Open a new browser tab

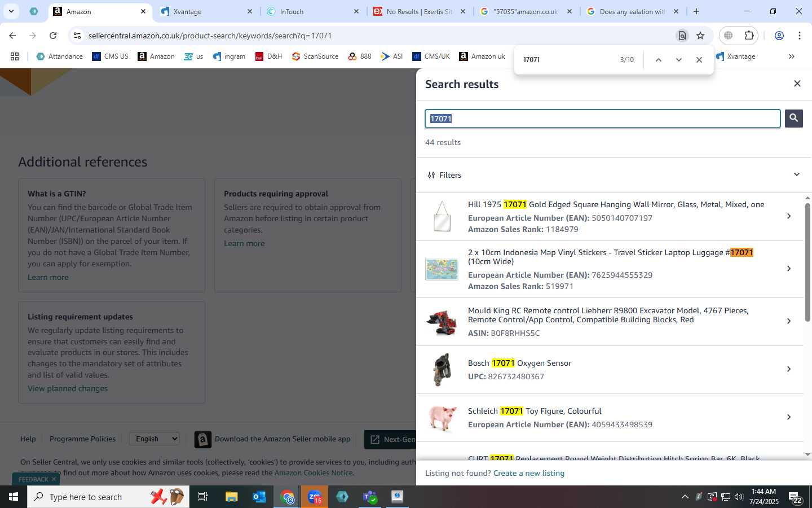(x=696, y=11)
